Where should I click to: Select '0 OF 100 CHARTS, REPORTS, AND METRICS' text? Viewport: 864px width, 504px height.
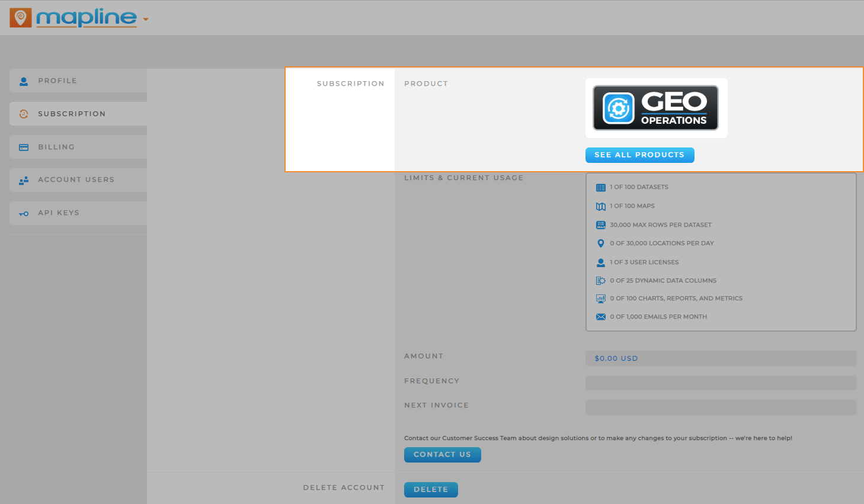[x=676, y=298]
